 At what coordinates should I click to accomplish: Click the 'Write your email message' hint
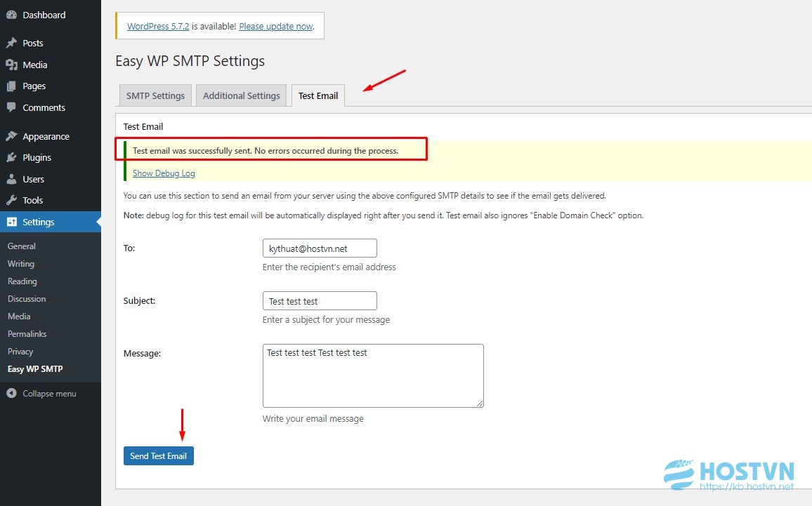coord(313,418)
